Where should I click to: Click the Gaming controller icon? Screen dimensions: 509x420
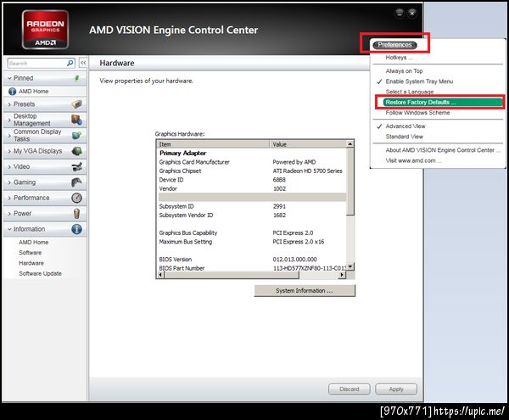[76, 182]
